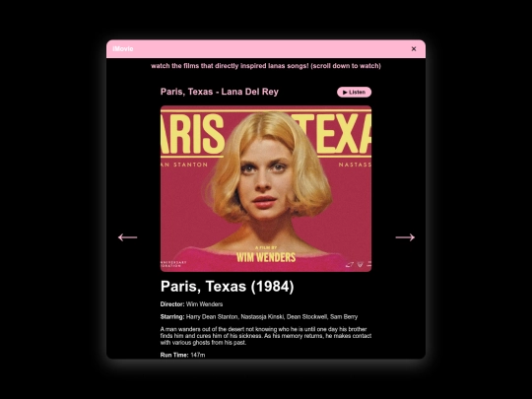Play the song with the Listen button
The height and width of the screenshot is (399, 532).
point(354,92)
